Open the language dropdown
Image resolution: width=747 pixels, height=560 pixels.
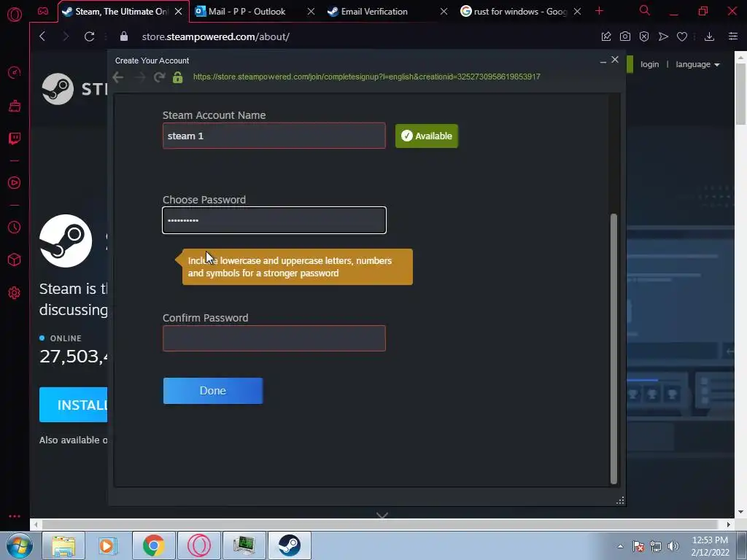(x=697, y=64)
